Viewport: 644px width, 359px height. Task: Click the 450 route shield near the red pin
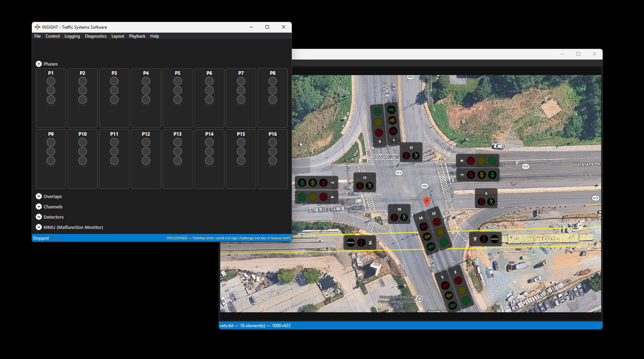click(424, 186)
